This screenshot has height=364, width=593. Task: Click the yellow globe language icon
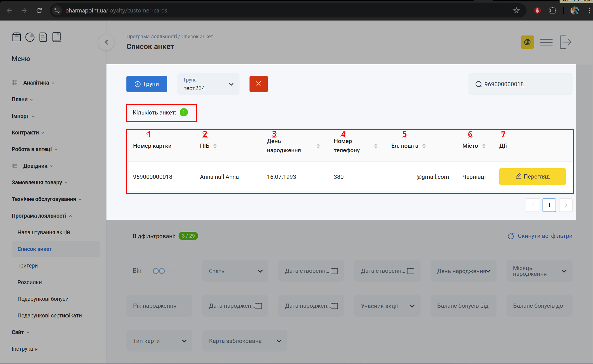coord(527,42)
